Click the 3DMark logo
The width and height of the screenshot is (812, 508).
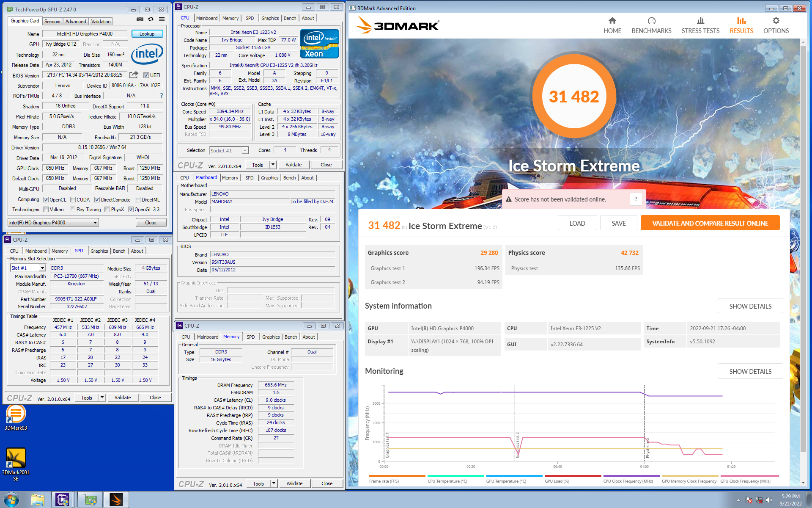(x=398, y=25)
